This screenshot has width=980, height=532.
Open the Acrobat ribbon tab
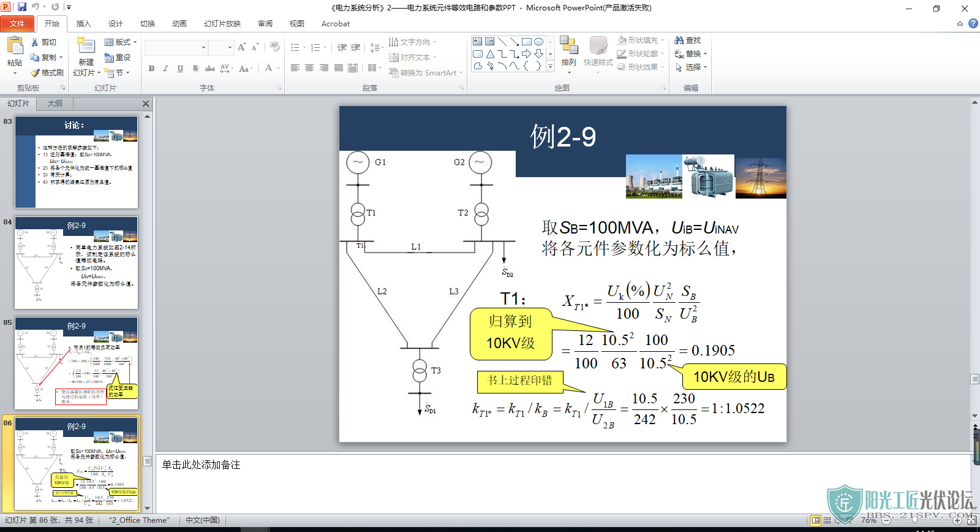pos(336,24)
